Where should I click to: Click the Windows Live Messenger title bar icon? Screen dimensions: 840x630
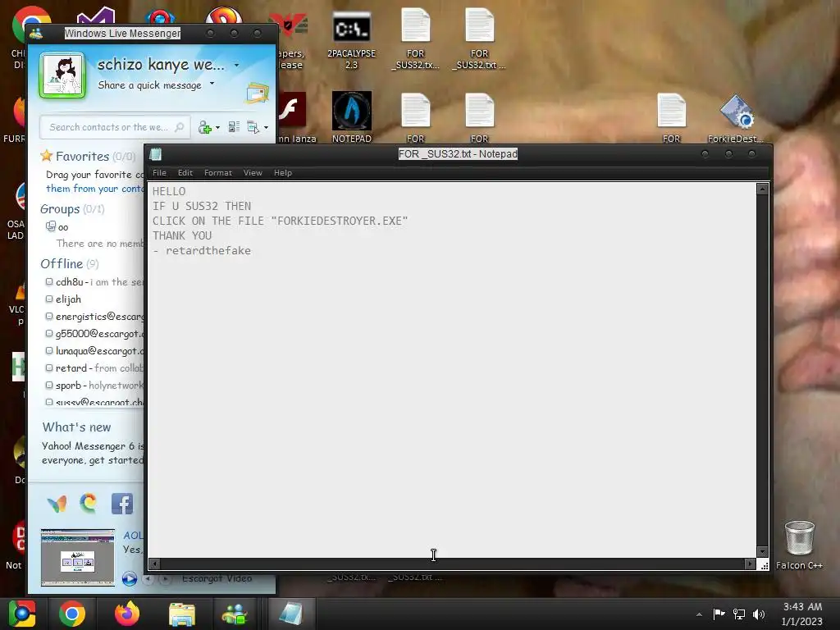coord(36,33)
